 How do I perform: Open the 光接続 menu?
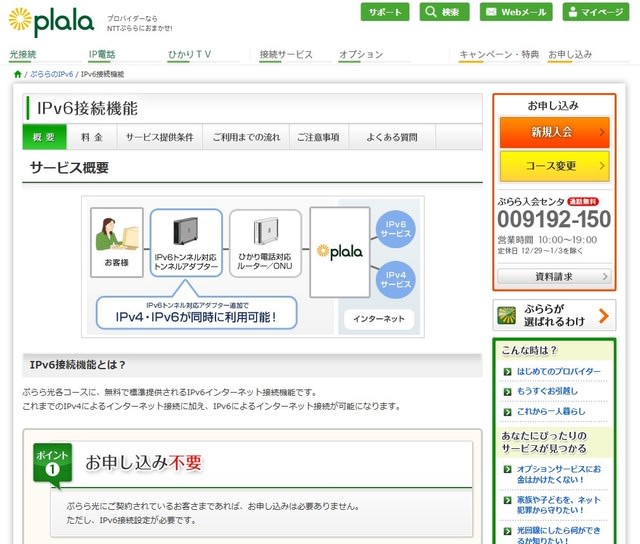click(x=23, y=54)
